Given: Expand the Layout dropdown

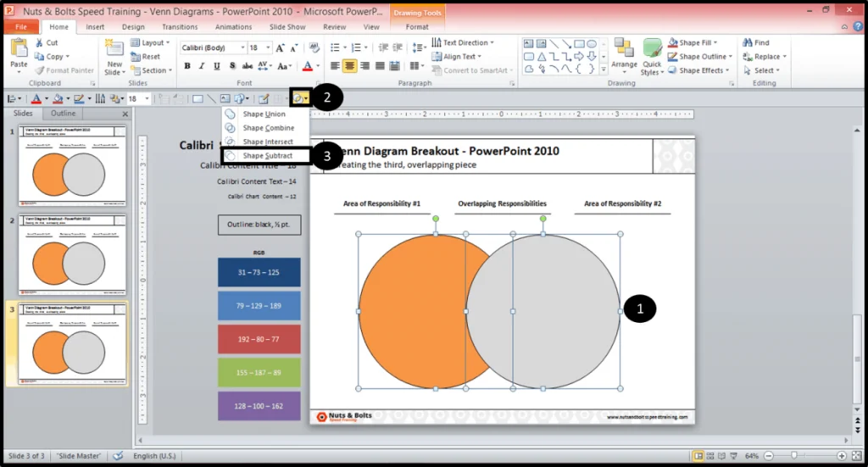Looking at the screenshot, I should pyautogui.click(x=151, y=42).
